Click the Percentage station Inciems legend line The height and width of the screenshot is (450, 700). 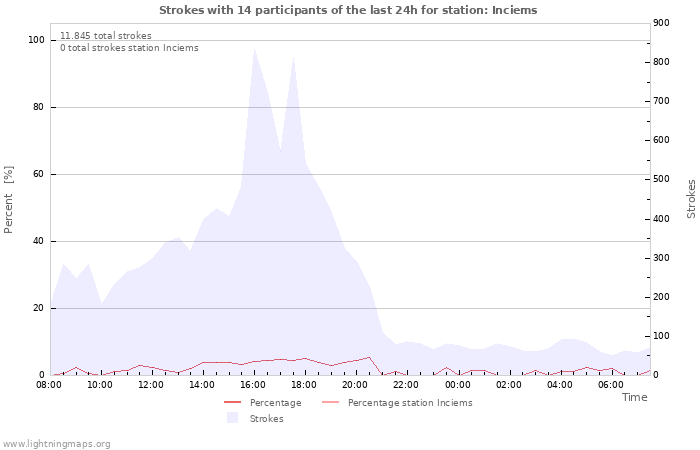[x=331, y=403]
